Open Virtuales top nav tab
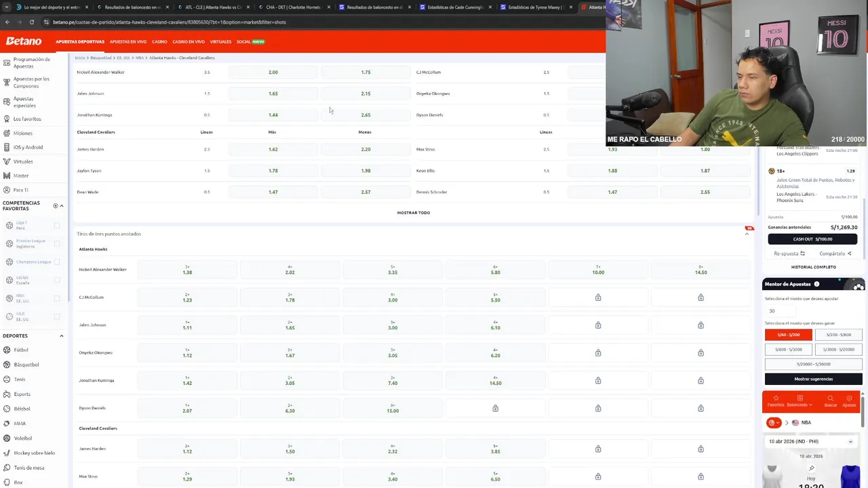 click(221, 41)
